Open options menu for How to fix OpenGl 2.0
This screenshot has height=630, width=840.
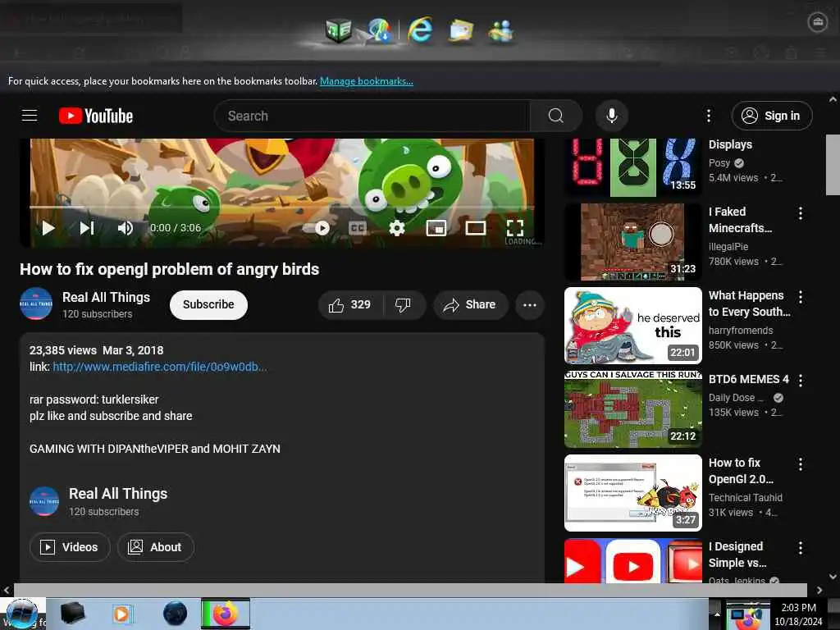(801, 464)
